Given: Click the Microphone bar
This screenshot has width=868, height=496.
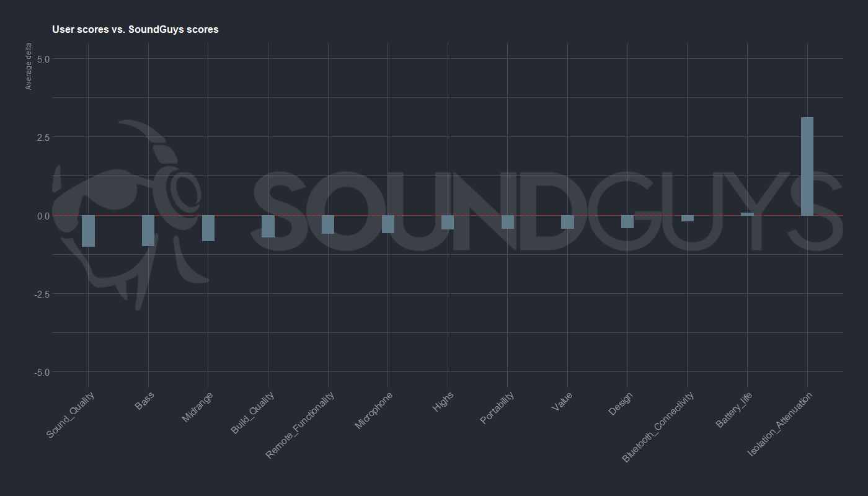Looking at the screenshot, I should pos(387,224).
